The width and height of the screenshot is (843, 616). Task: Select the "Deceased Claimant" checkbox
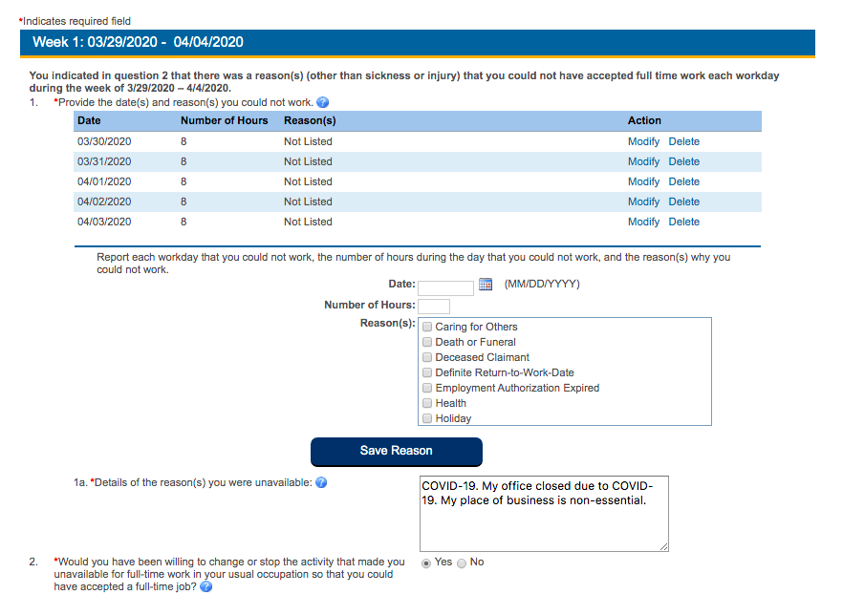pyautogui.click(x=426, y=356)
